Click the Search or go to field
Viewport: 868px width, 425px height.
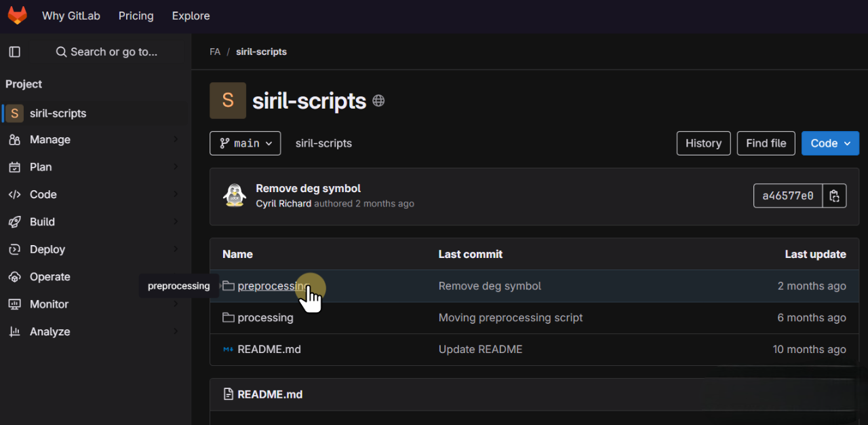(x=106, y=52)
